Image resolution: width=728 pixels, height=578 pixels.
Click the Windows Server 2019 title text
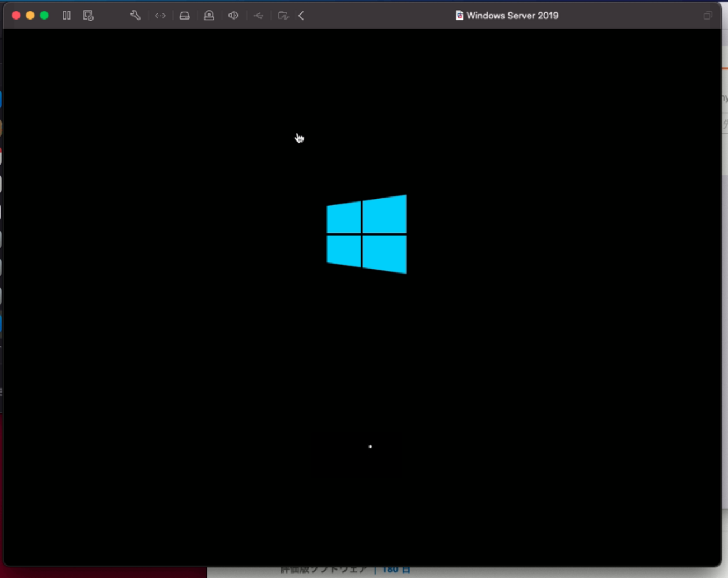[x=512, y=16]
